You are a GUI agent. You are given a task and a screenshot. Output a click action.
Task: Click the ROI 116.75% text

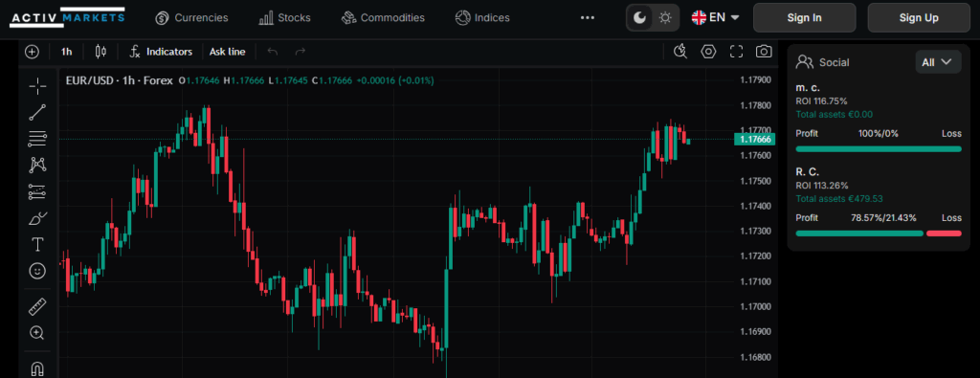pos(821,101)
